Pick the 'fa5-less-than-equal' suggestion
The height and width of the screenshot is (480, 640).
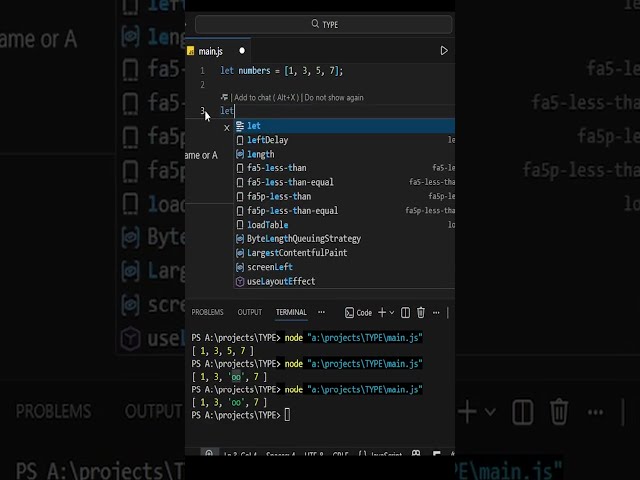[x=344, y=182]
